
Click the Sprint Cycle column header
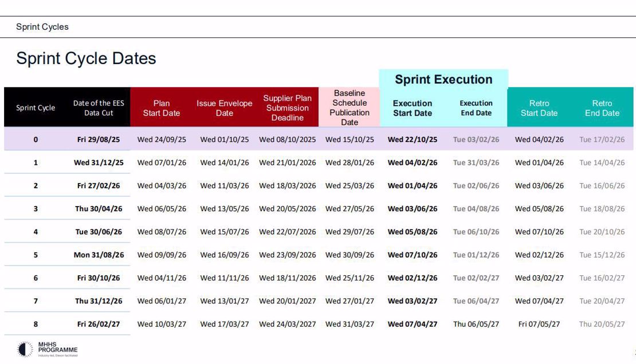coord(36,108)
